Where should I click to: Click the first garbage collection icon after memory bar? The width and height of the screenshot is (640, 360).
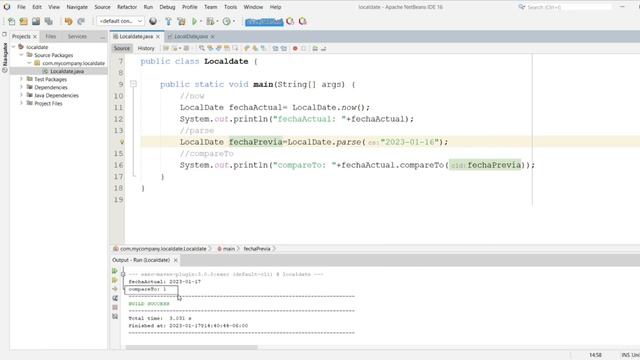(290, 21)
